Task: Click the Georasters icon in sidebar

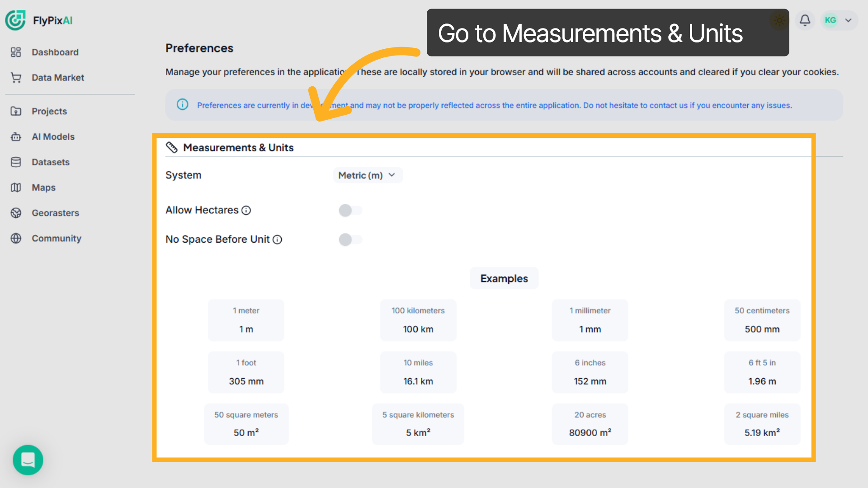Action: (16, 213)
